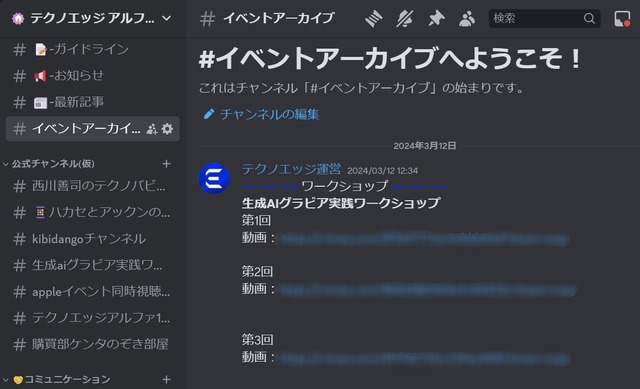Image resolution: width=640 pixels, height=389 pixels.
Task: Open the 西川善司のテクノバビ... channel
Action: [x=93, y=186]
